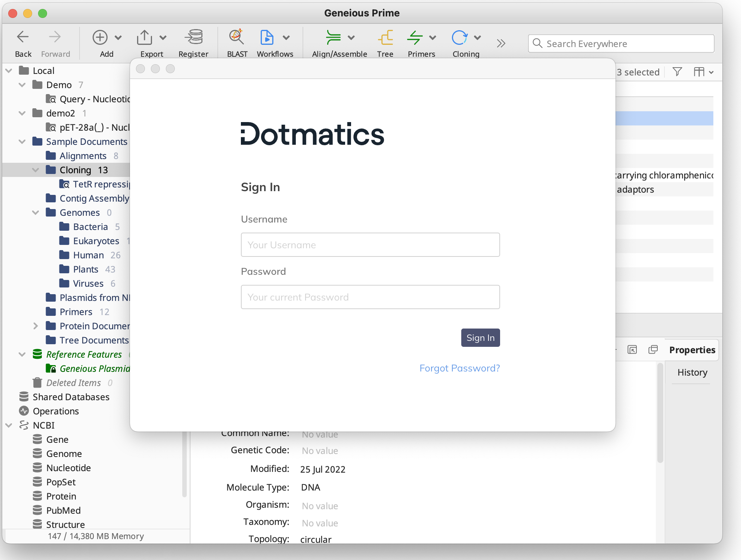Select the Primers design tool

pos(415,37)
